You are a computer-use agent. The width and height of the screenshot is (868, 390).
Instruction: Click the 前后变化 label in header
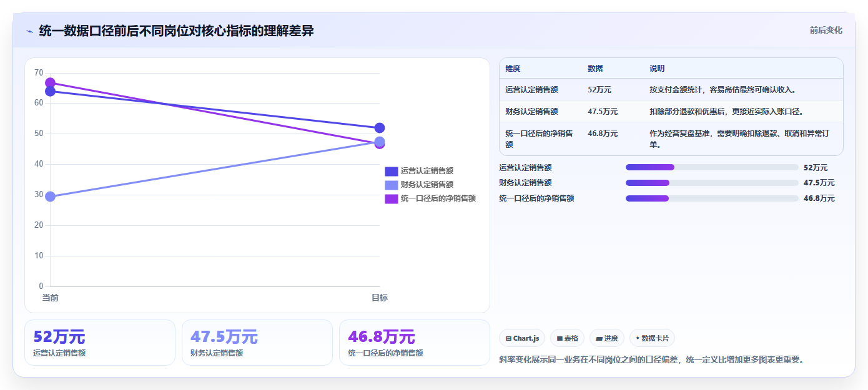point(826,30)
